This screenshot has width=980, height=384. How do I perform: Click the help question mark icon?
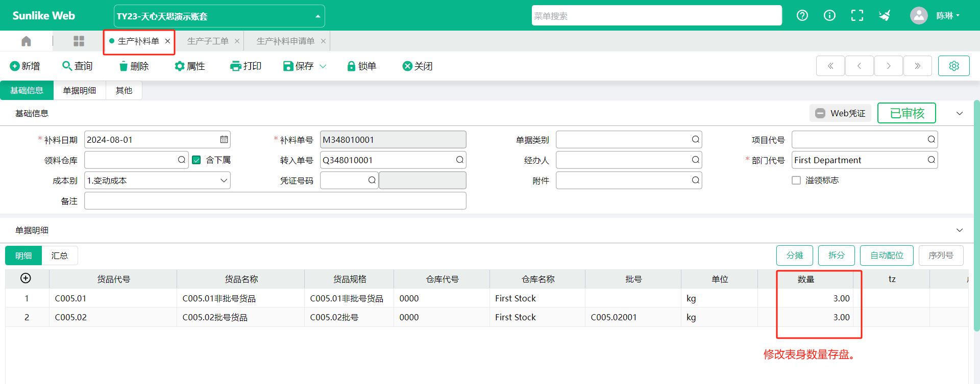[x=802, y=15]
